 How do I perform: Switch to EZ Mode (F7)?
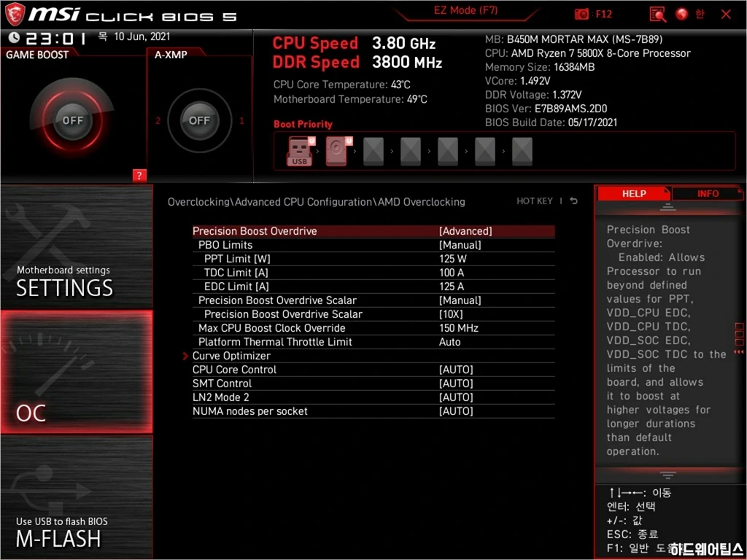465,10
